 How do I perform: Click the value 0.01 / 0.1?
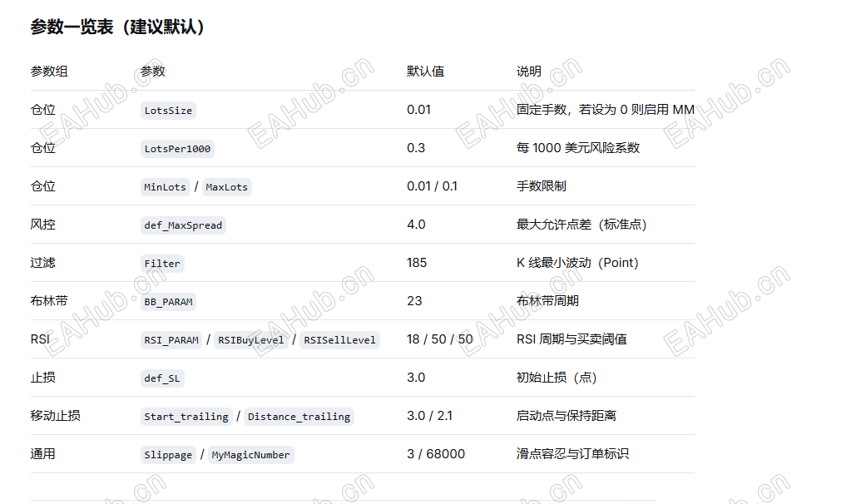point(432,186)
